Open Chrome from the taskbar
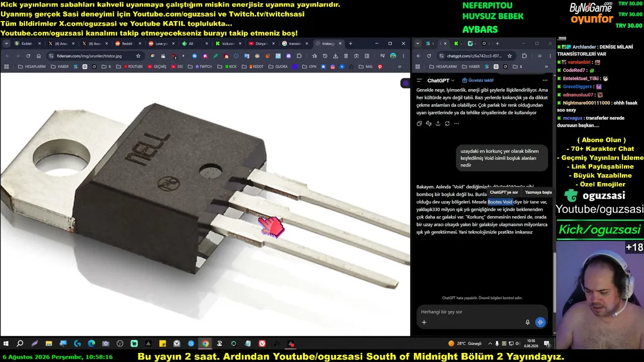 point(205,344)
